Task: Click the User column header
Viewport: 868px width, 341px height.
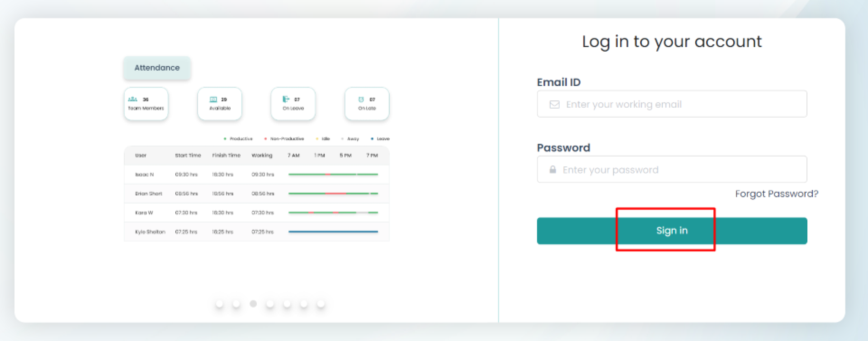Action: click(141, 155)
